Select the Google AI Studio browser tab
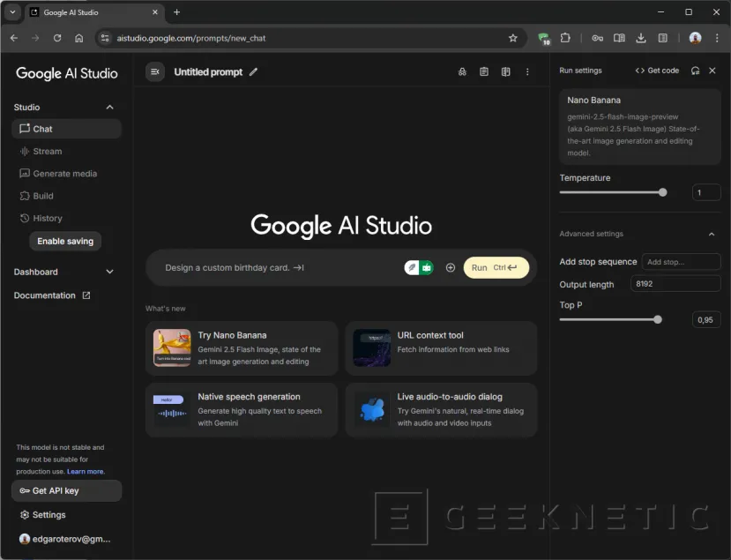731x560 pixels. tap(93, 12)
